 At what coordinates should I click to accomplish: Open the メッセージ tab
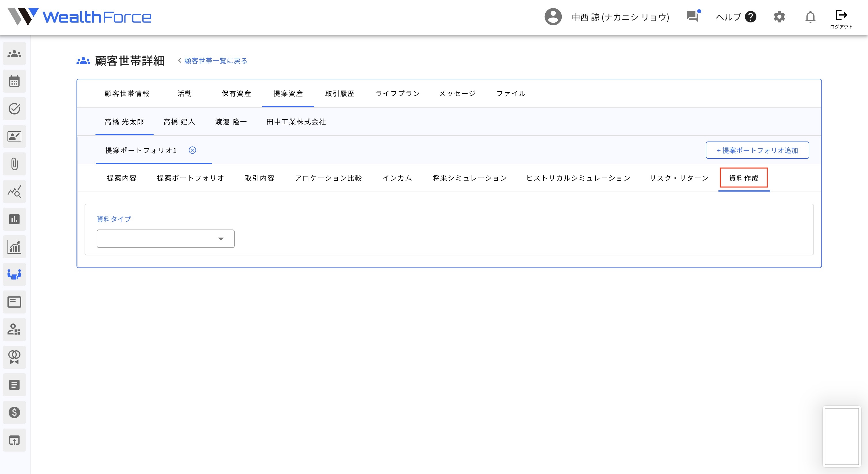pos(458,94)
